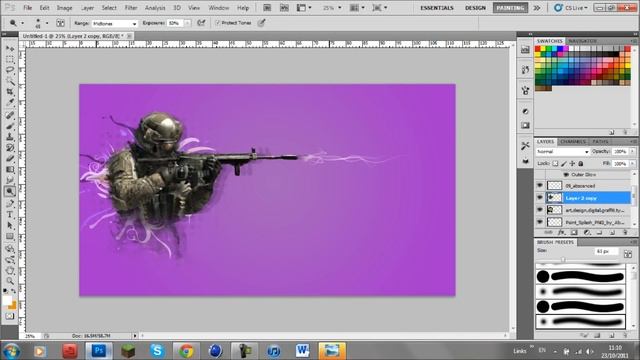
Task: Select the Zoom tool in toolbox
Action: pos(10,281)
